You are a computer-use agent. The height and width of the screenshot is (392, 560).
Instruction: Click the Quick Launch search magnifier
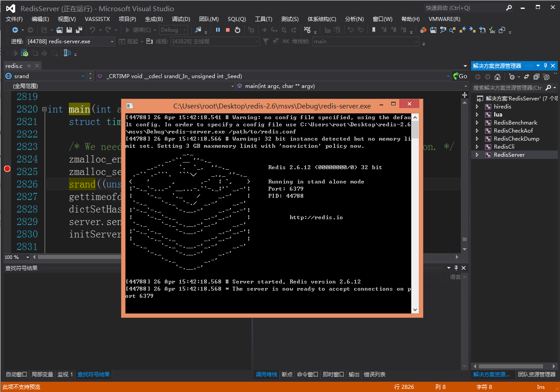click(x=509, y=8)
